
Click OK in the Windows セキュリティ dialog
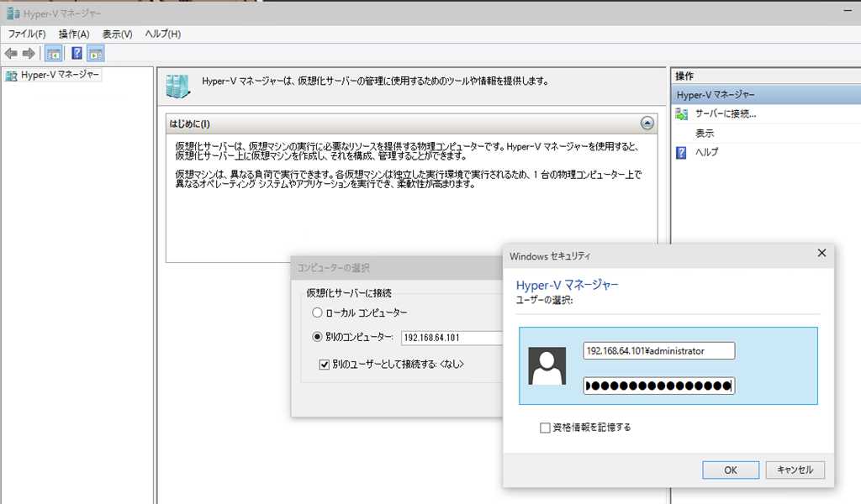[x=731, y=470]
